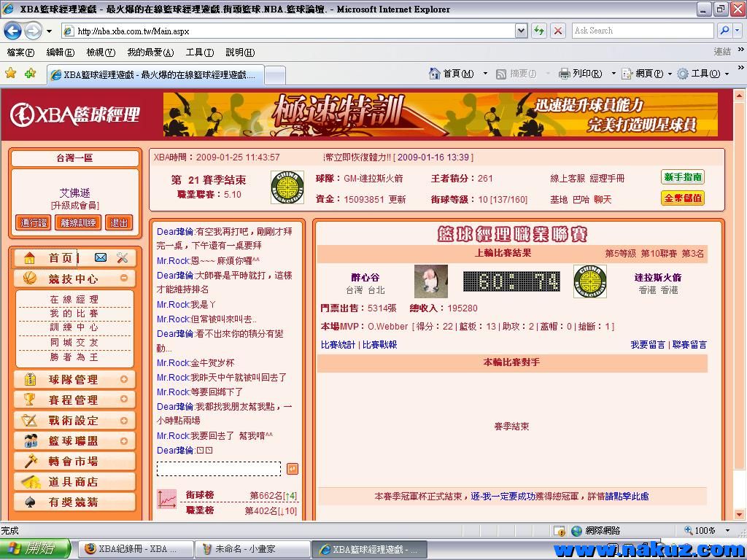Screen dimensions: 747x560
Task: Click the spade icon for 有獎競猜
Action: pyautogui.click(x=30, y=502)
